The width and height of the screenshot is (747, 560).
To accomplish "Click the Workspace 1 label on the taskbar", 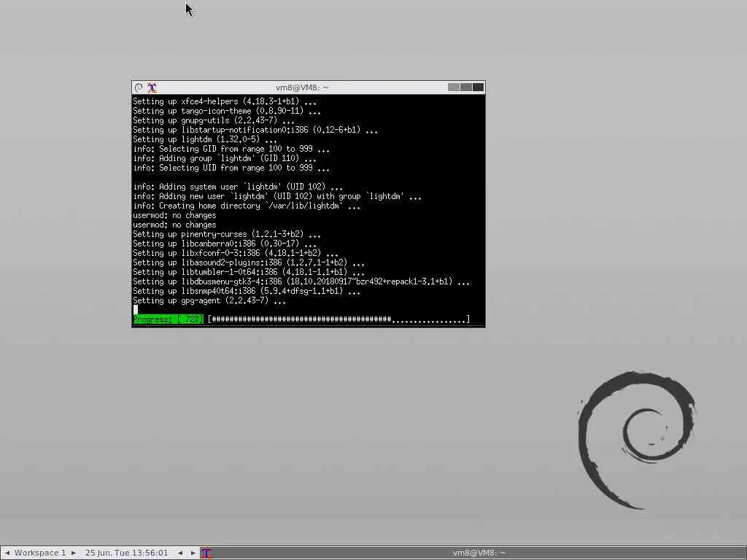I will 40,553.
